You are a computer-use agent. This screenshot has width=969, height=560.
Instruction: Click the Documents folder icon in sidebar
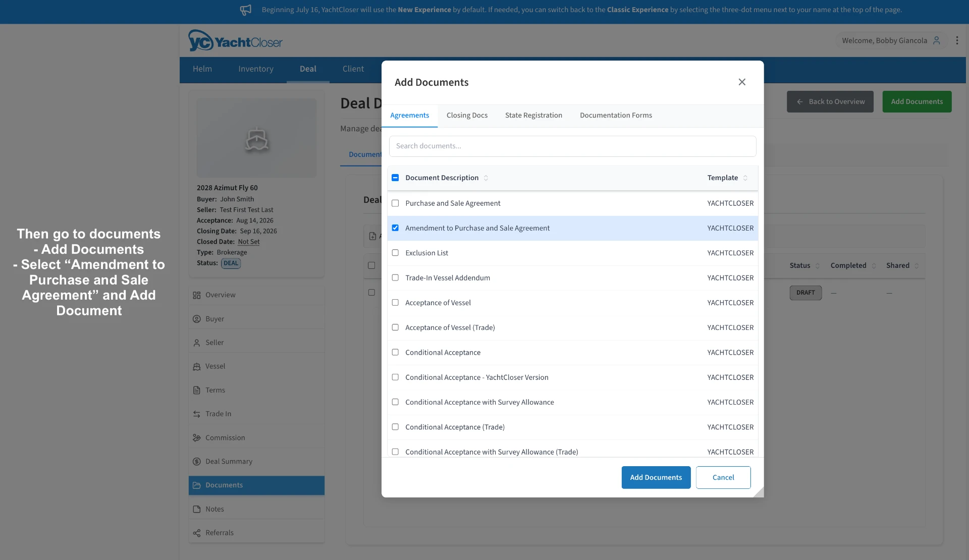(197, 485)
